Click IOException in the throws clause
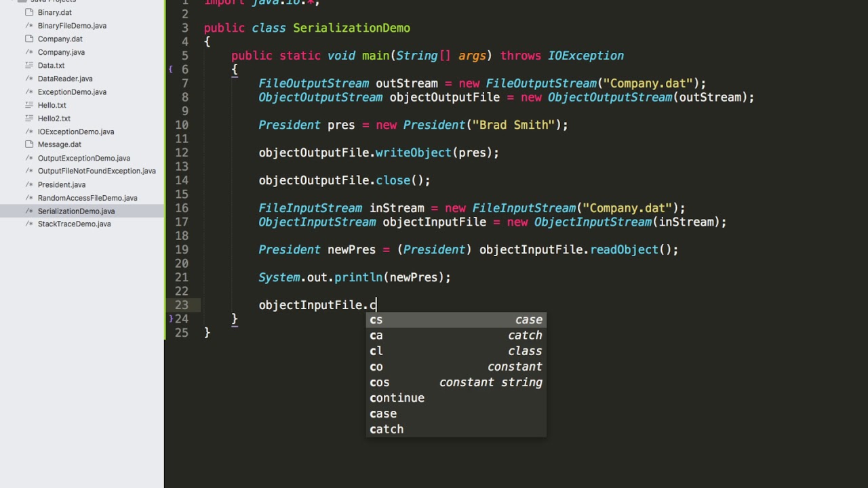868x488 pixels. click(x=586, y=56)
